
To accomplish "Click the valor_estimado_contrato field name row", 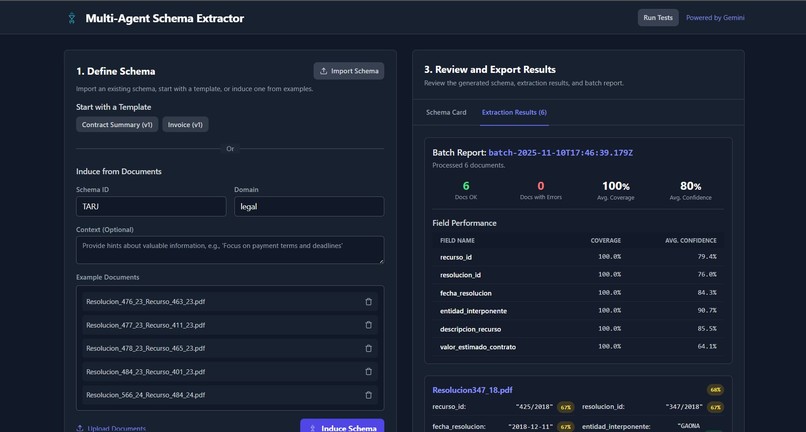I will pos(578,347).
